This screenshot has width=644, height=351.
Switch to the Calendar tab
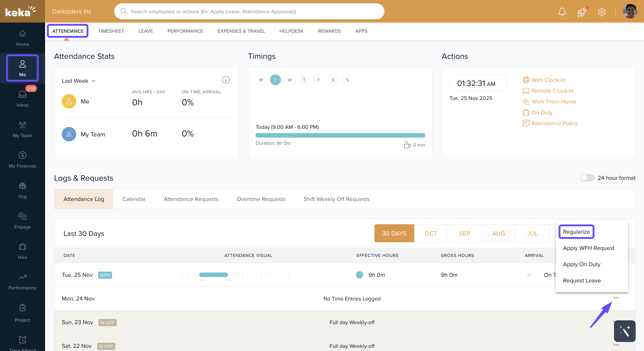pyautogui.click(x=134, y=199)
